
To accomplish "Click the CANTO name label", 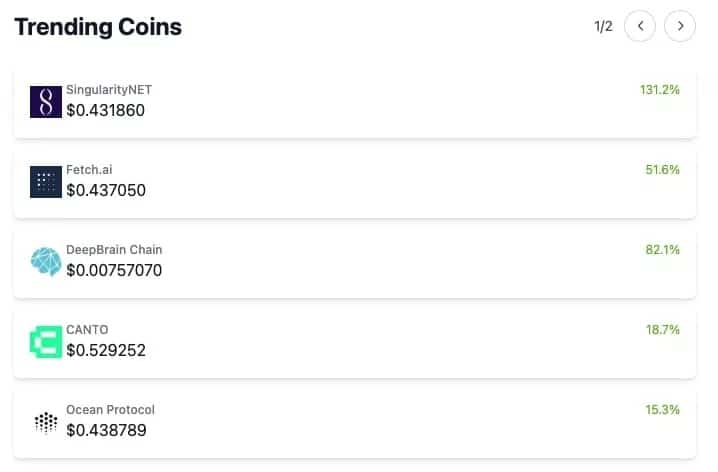I will click(87, 330).
